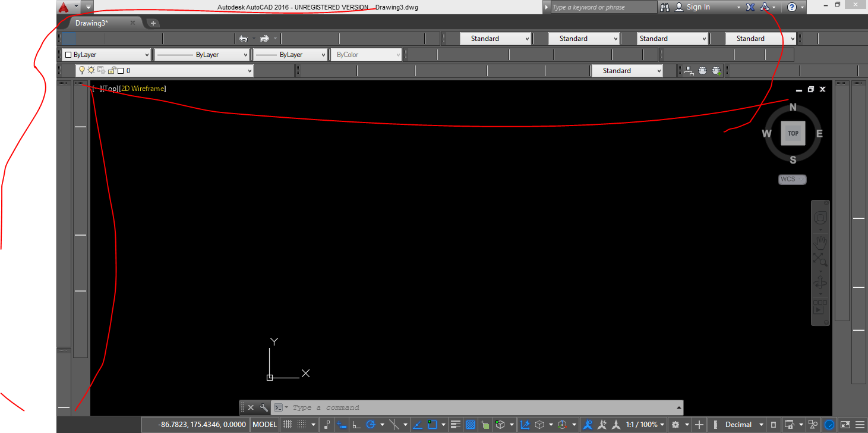The image size is (868, 433).
Task: Toggle the layer lock padlock icon
Action: coord(111,70)
